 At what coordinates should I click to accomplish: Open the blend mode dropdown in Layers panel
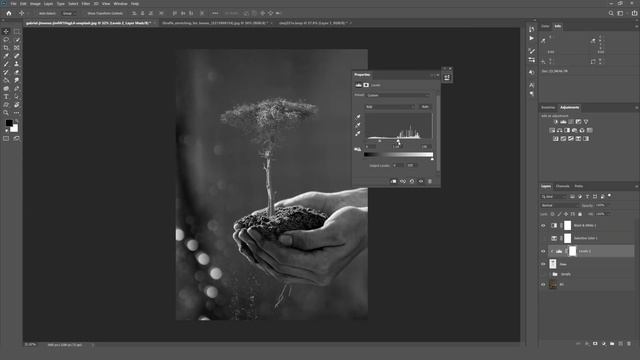559,205
